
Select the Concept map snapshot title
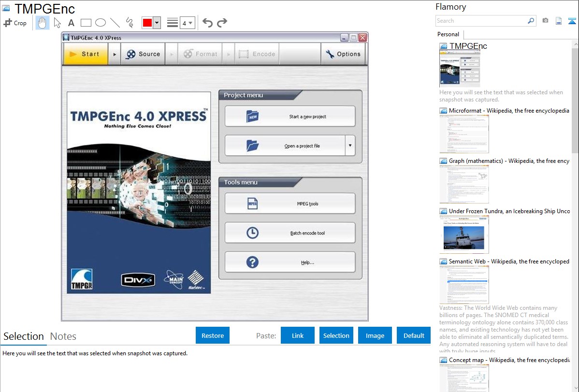pyautogui.click(x=509, y=360)
